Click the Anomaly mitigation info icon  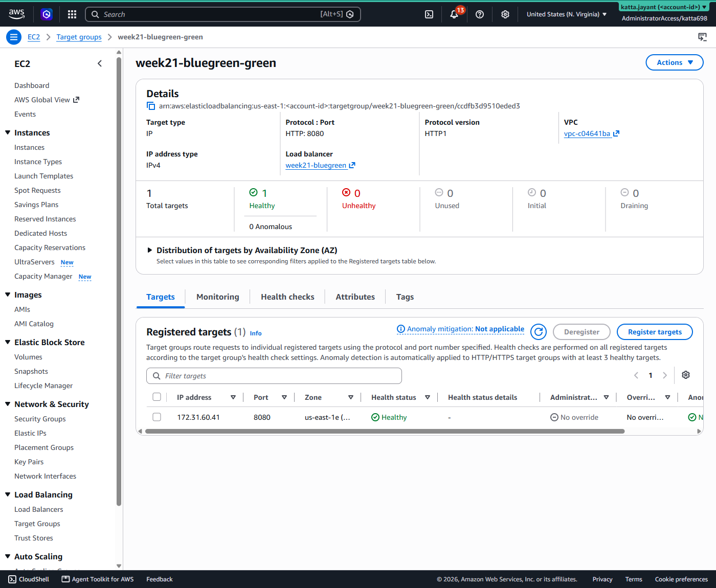click(401, 329)
